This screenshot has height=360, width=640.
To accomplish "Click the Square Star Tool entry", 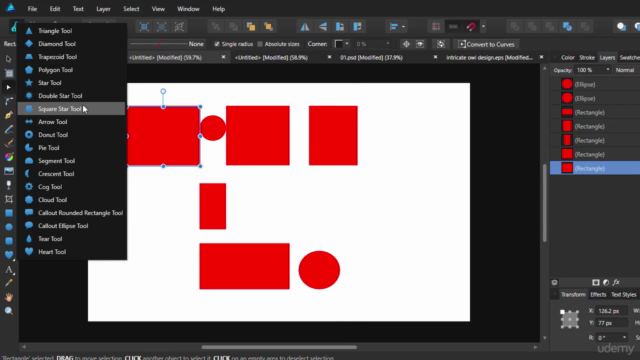I will [x=72, y=109].
